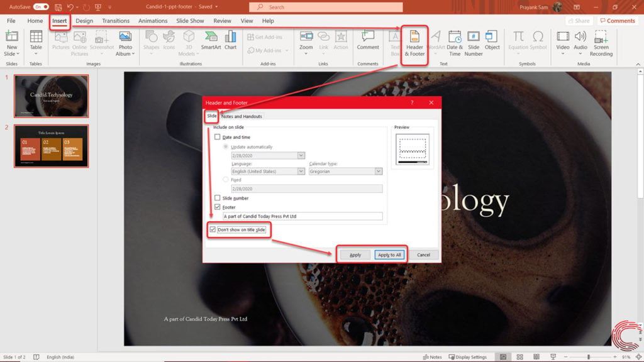Expand the New Slide dropdown arrow
The height and width of the screenshot is (362, 644).
pos(18,54)
